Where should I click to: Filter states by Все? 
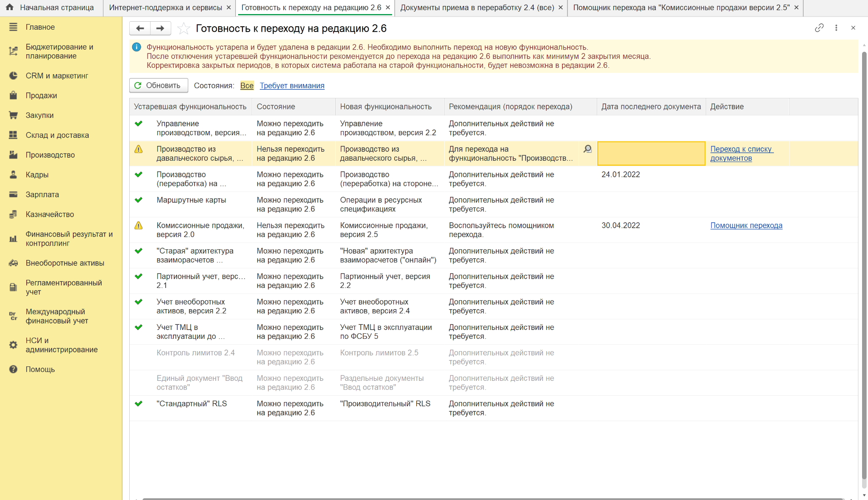click(247, 86)
